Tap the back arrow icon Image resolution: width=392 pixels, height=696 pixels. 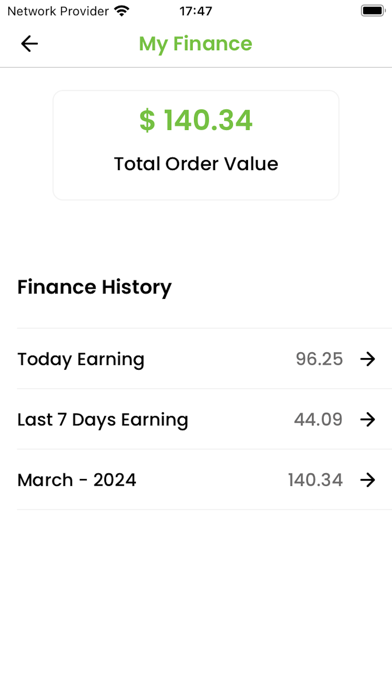pyautogui.click(x=29, y=44)
